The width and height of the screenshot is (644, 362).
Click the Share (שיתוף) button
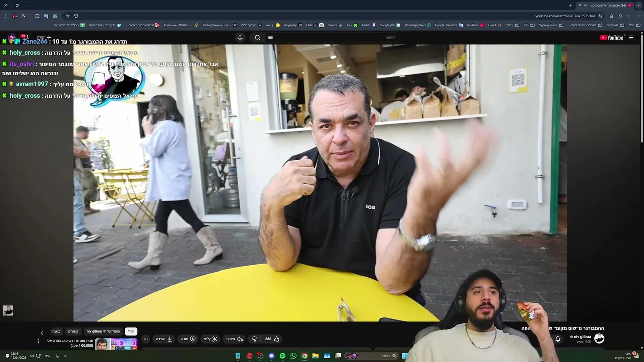coord(234,339)
